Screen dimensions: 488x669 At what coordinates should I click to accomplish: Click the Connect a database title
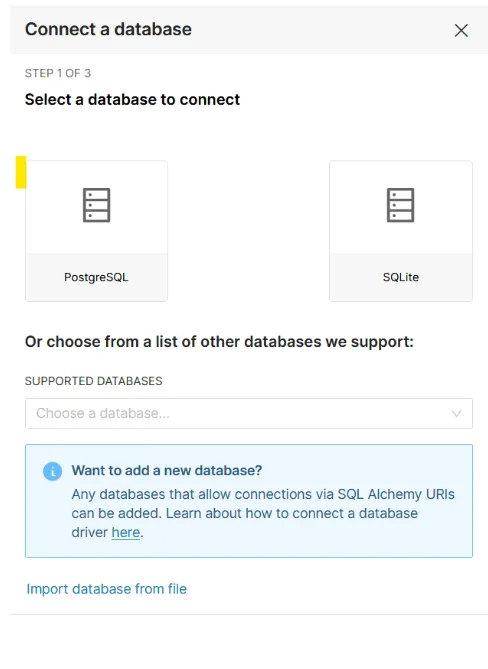coord(108,29)
